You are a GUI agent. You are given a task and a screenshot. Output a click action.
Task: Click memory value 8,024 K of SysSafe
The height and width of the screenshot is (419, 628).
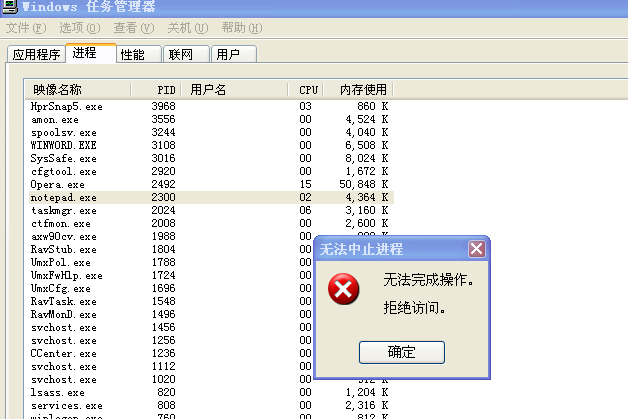[x=366, y=158]
